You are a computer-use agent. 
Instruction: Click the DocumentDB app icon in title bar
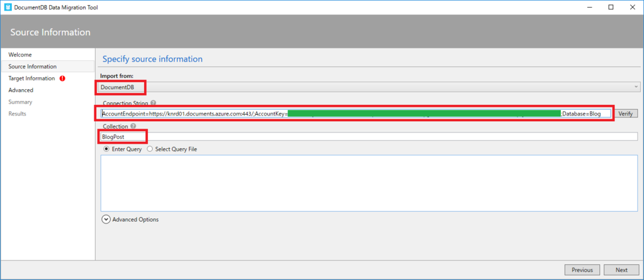click(x=8, y=7)
